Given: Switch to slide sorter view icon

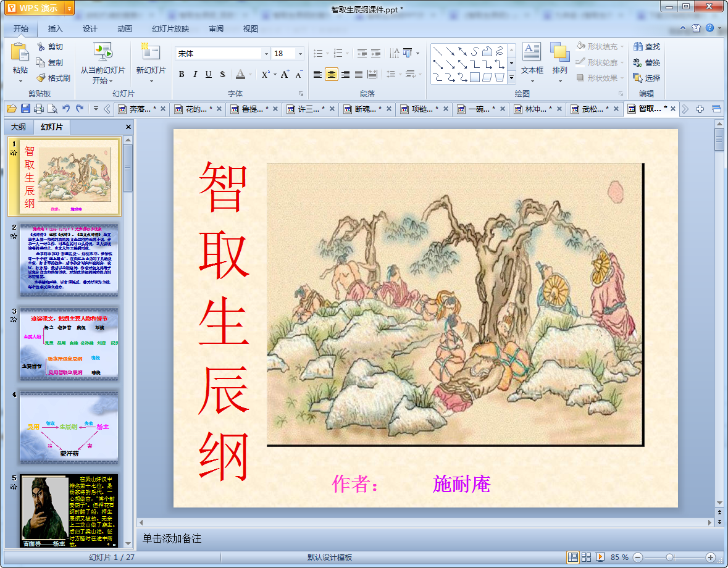Looking at the screenshot, I should 587,557.
